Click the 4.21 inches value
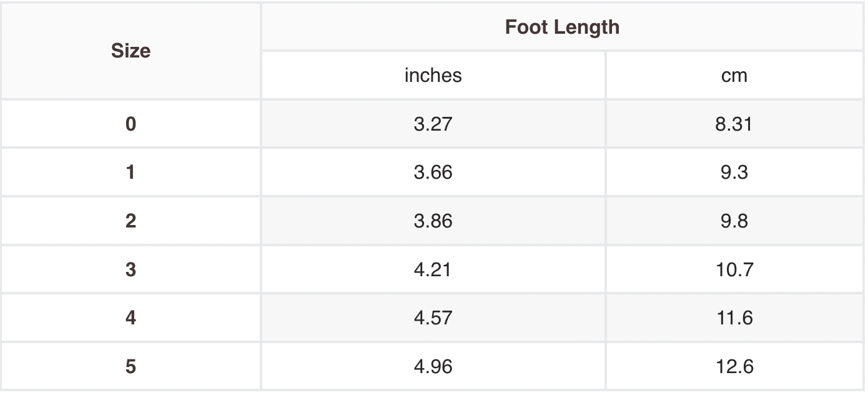Screen dimensions: 868x395 [x=433, y=269]
